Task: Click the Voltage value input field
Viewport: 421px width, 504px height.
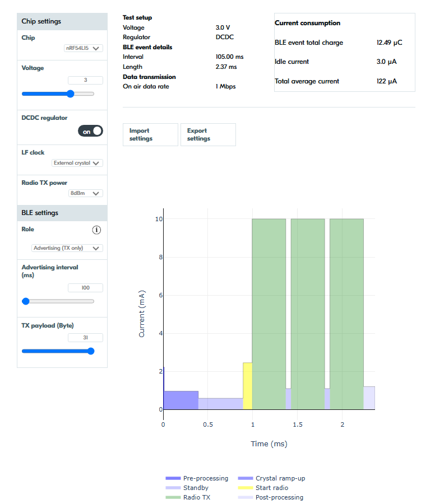Action: click(x=85, y=80)
